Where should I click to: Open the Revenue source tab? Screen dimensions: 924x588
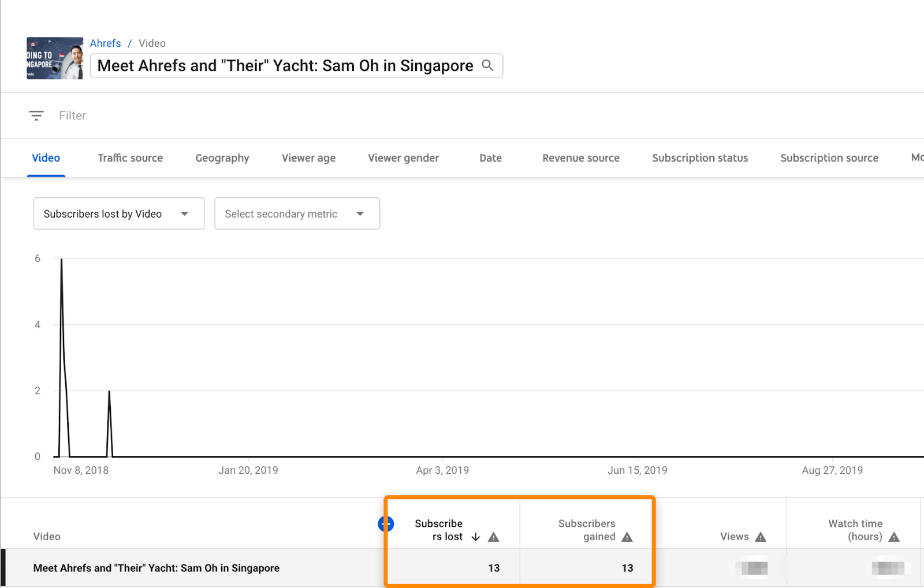[580, 158]
